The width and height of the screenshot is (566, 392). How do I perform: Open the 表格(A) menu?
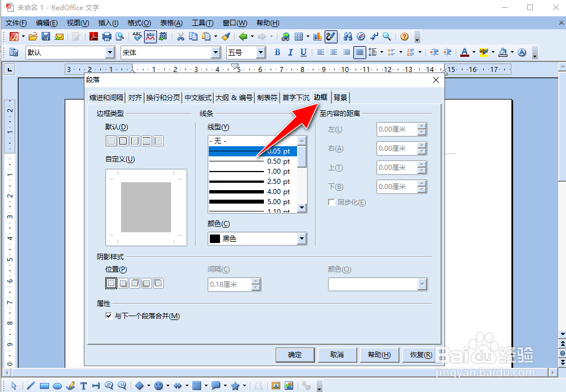[171, 23]
